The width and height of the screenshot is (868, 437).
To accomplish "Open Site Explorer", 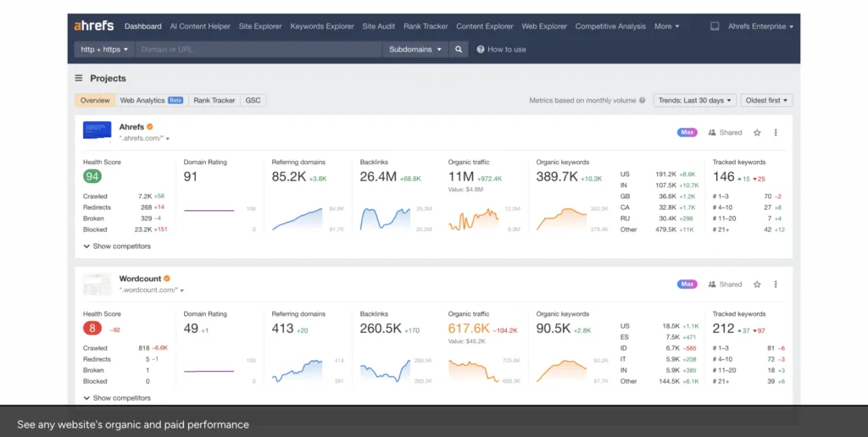I will 260,26.
